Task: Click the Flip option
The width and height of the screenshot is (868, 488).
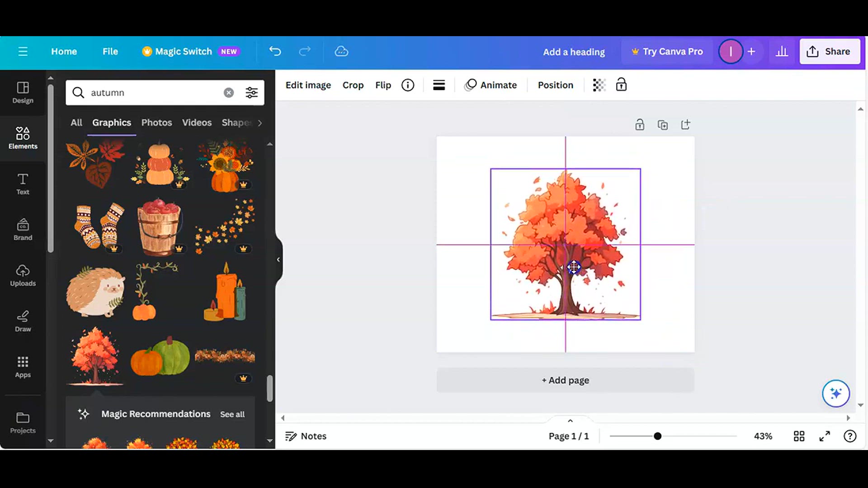Action: [x=383, y=85]
